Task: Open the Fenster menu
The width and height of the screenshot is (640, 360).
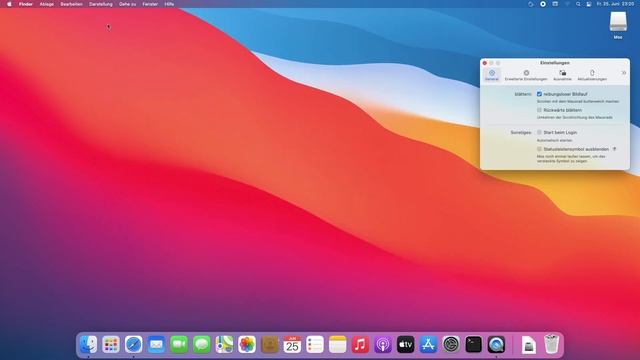Action: pyautogui.click(x=150, y=4)
